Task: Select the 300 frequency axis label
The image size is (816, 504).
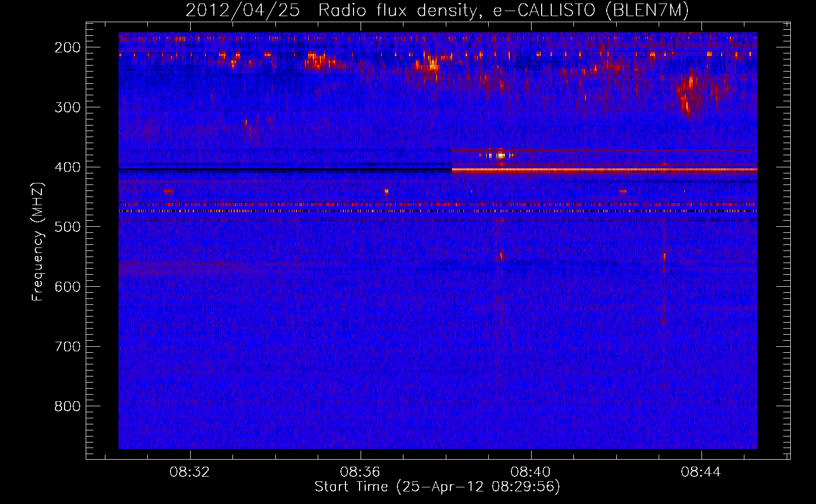Action: pyautogui.click(x=68, y=107)
